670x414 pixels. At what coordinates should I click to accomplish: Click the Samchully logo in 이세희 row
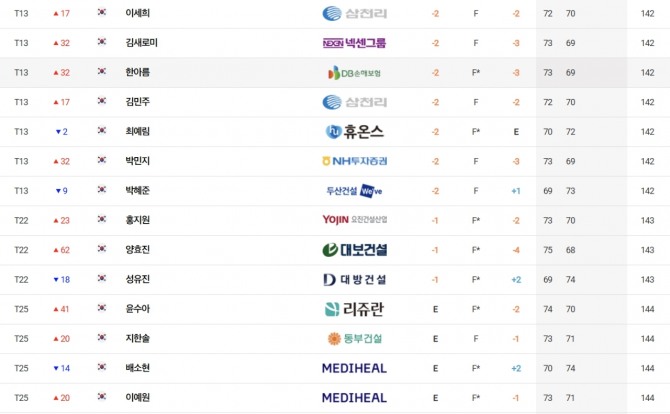(x=354, y=13)
